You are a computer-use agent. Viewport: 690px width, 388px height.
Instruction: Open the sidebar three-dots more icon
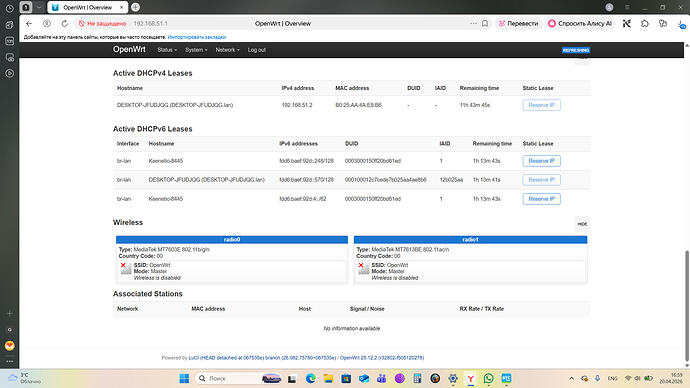click(x=10, y=361)
